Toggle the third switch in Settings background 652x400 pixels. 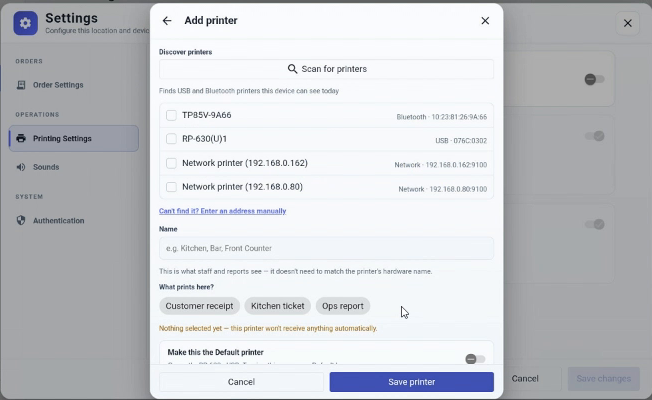coord(594,224)
